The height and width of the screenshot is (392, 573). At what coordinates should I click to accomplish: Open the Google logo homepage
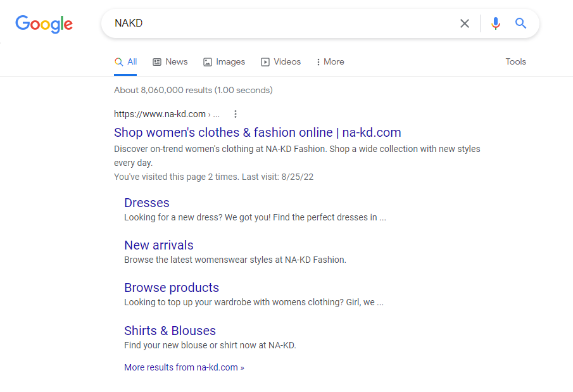pyautogui.click(x=44, y=24)
